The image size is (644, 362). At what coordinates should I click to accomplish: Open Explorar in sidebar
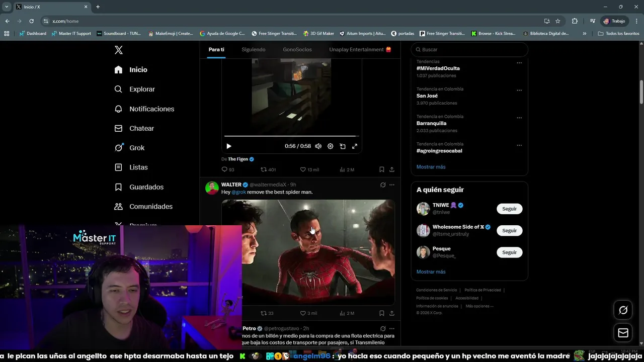(134, 89)
